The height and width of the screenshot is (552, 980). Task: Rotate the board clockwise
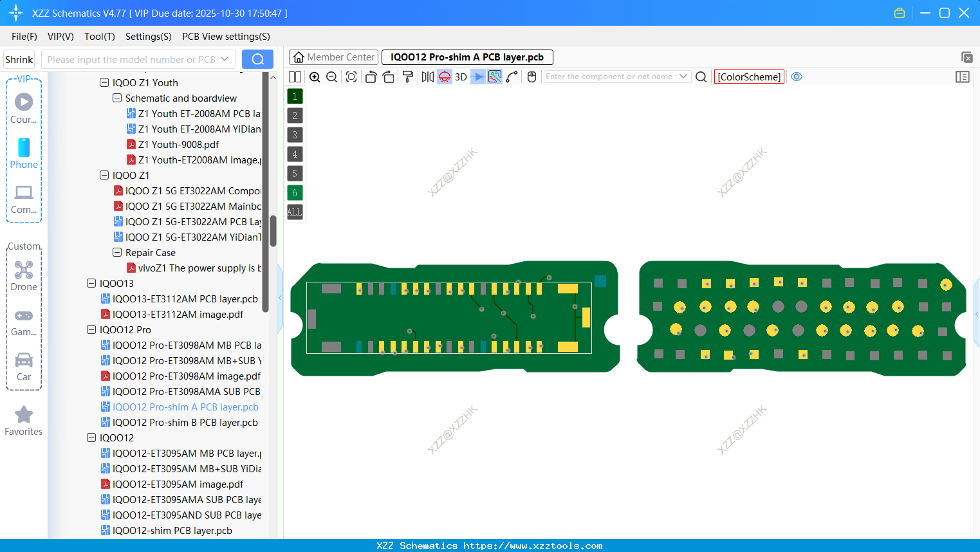388,77
